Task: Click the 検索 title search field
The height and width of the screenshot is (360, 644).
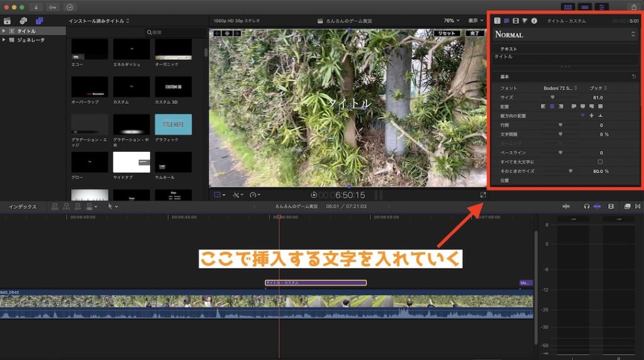Action: tap(174, 32)
